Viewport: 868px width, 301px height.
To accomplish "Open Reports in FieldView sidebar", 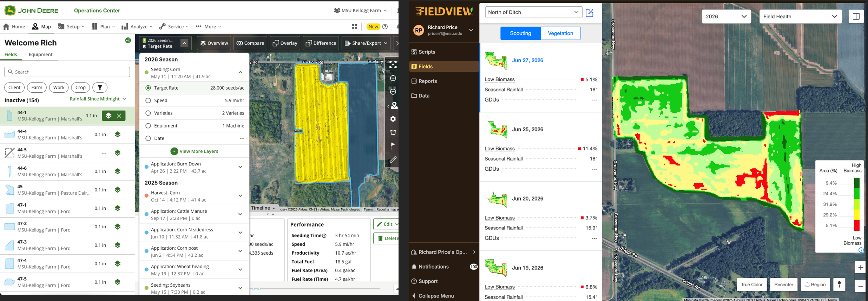I will pos(445,81).
